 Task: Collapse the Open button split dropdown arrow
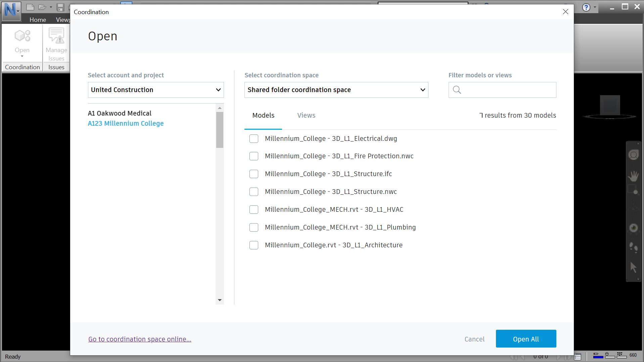[22, 56]
